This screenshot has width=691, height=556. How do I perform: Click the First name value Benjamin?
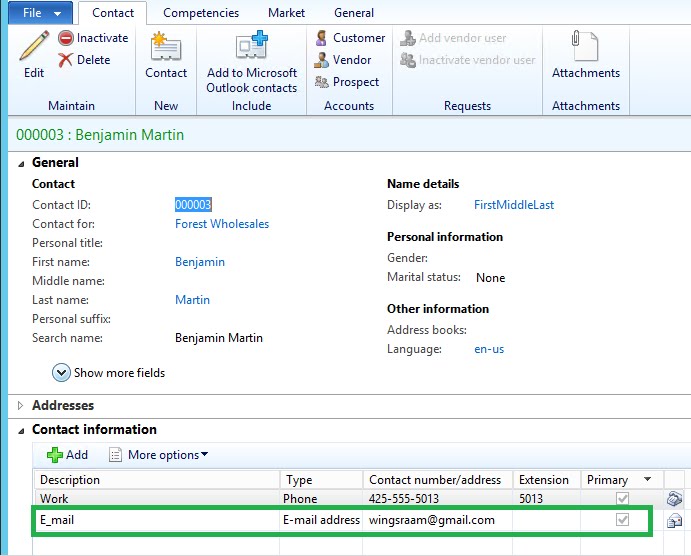[200, 262]
